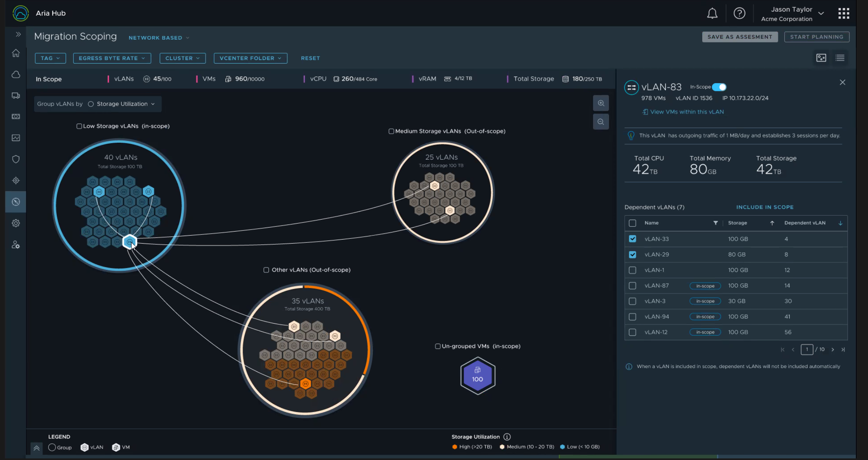This screenshot has width=868, height=460.
Task: Go to Home in sidebar
Action: 16,53
